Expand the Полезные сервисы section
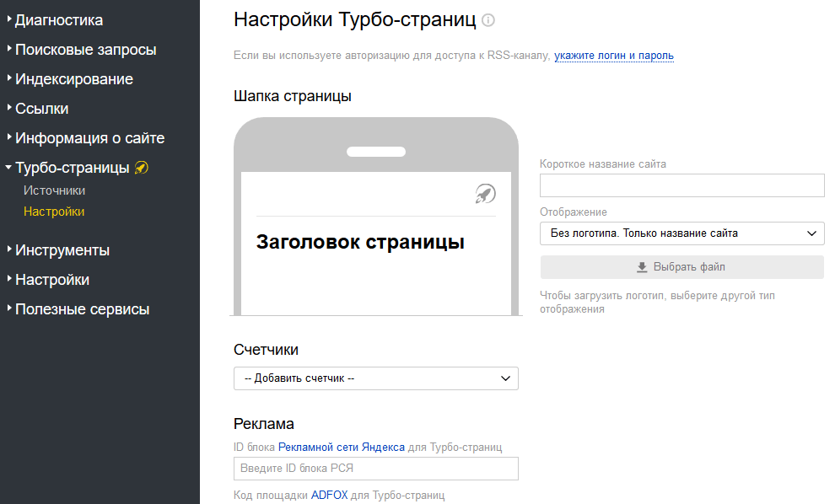This screenshot has height=504, width=835. (82, 309)
